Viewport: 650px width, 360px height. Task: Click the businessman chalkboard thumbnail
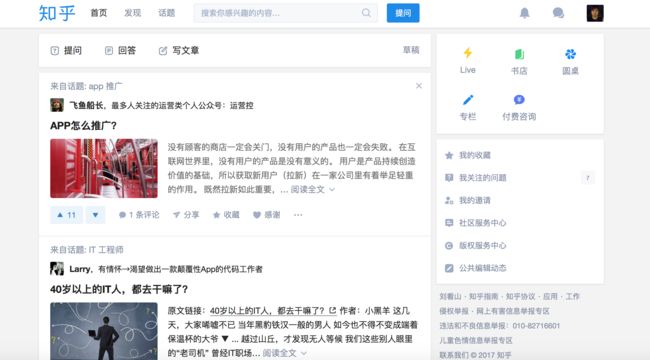point(104,331)
